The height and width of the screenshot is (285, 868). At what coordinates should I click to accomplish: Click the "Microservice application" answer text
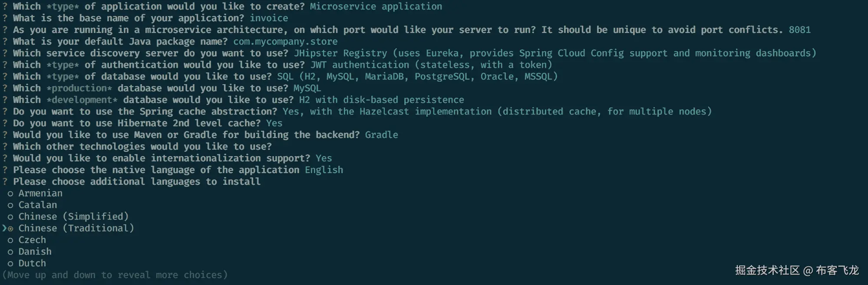tap(376, 7)
